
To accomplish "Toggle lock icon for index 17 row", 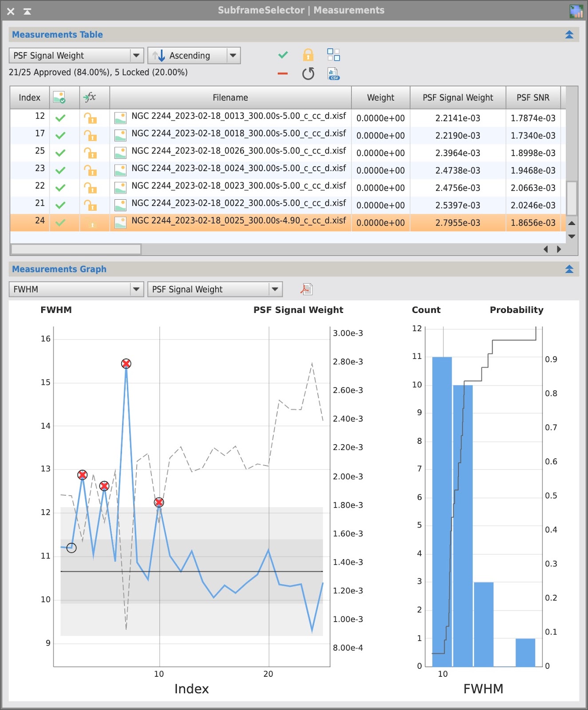I will pos(91,136).
